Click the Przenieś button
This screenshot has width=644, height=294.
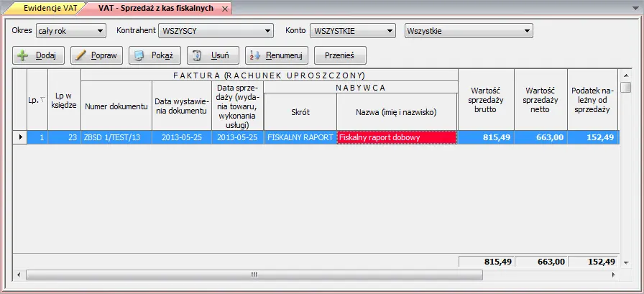point(340,55)
